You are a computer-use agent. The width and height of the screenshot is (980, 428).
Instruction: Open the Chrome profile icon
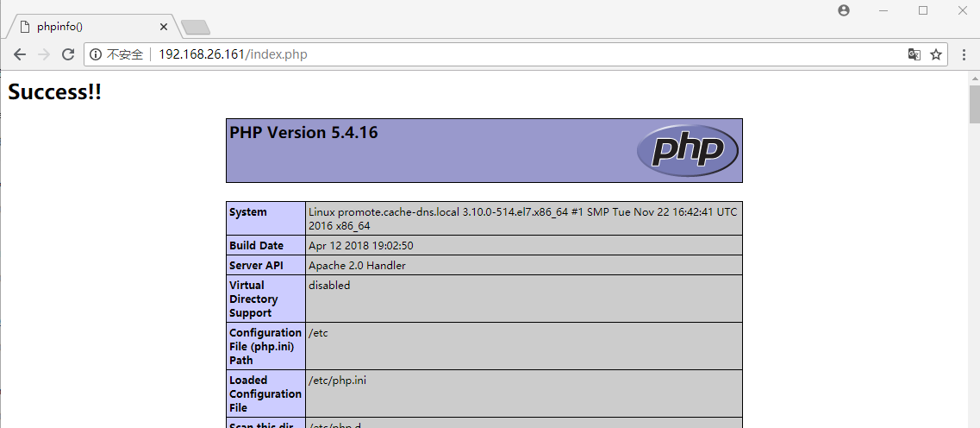[843, 10]
